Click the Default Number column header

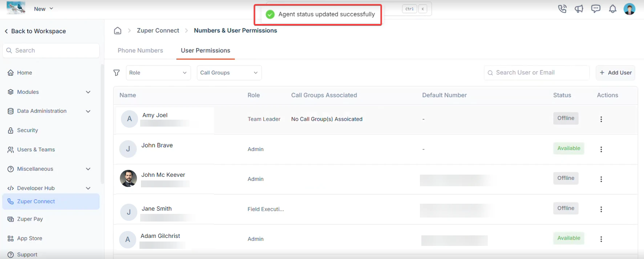444,95
